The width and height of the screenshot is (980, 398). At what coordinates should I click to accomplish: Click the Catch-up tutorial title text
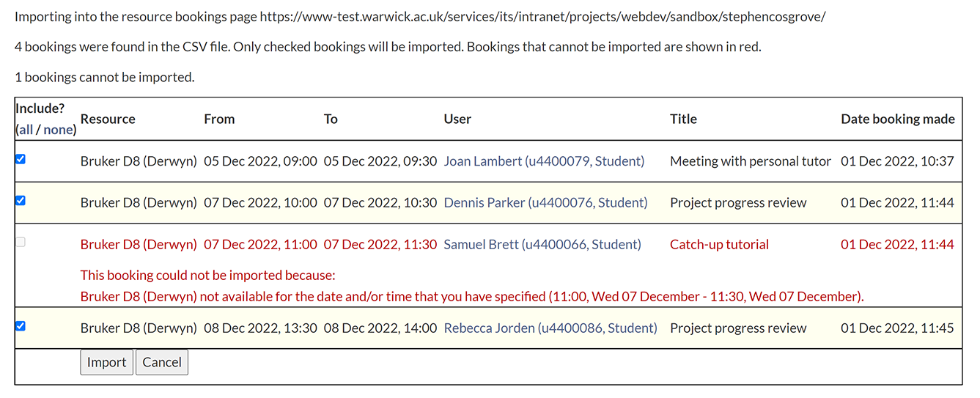[x=719, y=245]
